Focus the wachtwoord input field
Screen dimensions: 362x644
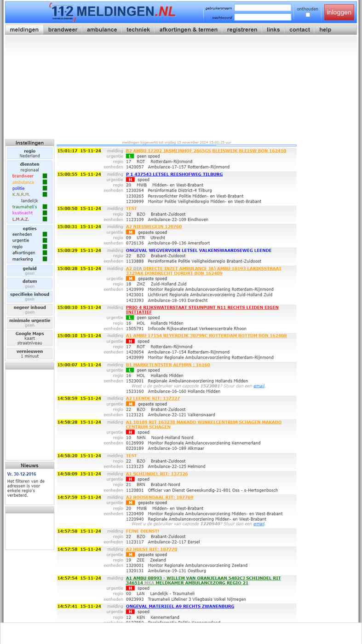(263, 17)
